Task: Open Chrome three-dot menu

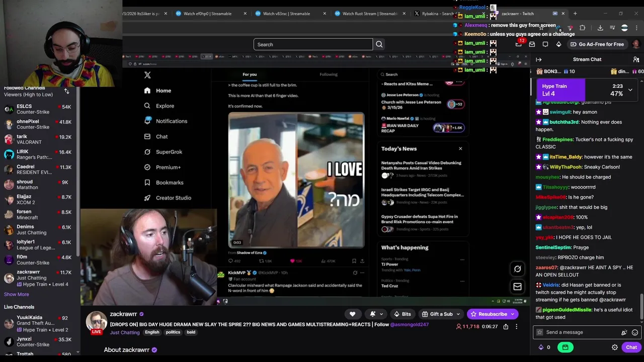Action: tap(636, 28)
